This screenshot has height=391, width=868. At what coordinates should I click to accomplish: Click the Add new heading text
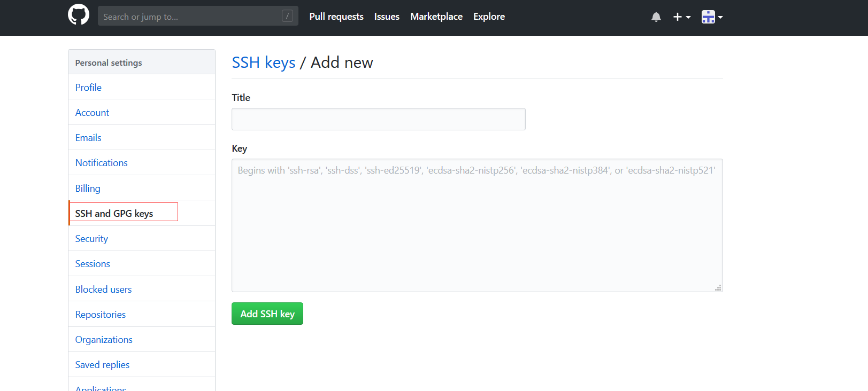tap(342, 62)
